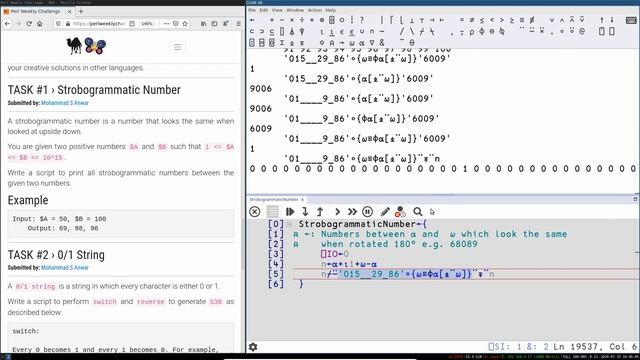The width and height of the screenshot is (640, 360).
Task: Click the single chevron run-next-line icon
Action: (x=337, y=211)
